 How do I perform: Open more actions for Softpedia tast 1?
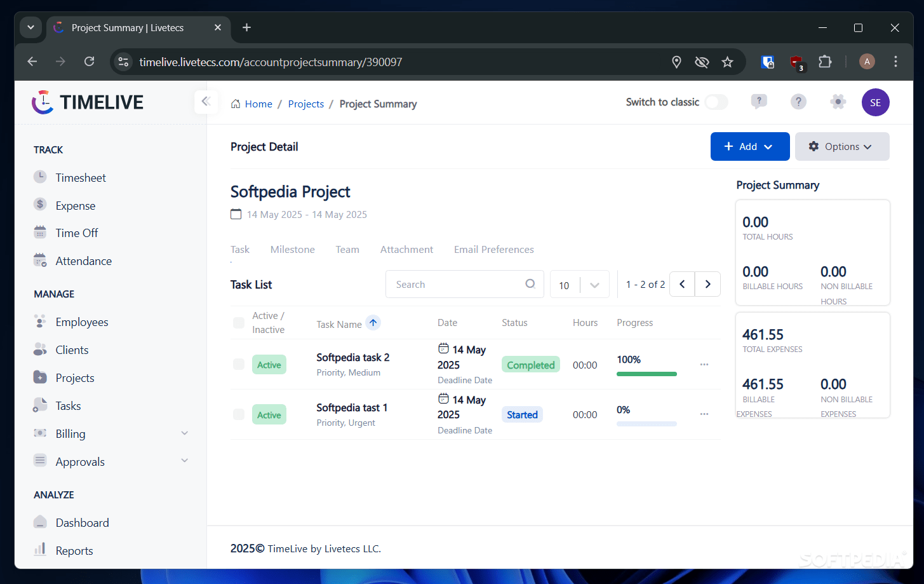704,414
